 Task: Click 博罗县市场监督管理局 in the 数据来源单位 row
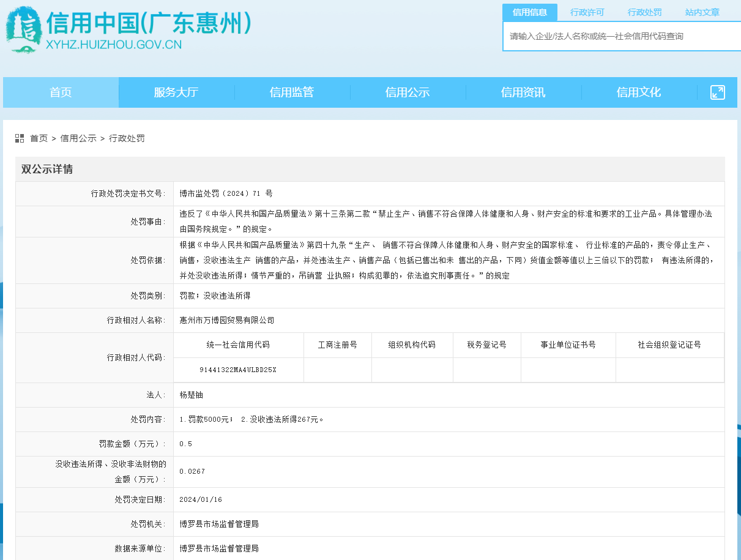(x=219, y=548)
